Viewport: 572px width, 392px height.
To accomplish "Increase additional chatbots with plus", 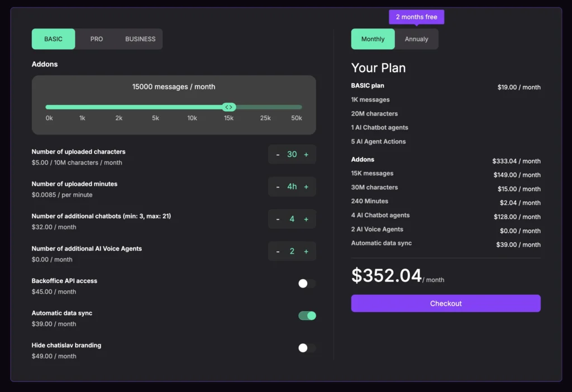I will (x=306, y=219).
